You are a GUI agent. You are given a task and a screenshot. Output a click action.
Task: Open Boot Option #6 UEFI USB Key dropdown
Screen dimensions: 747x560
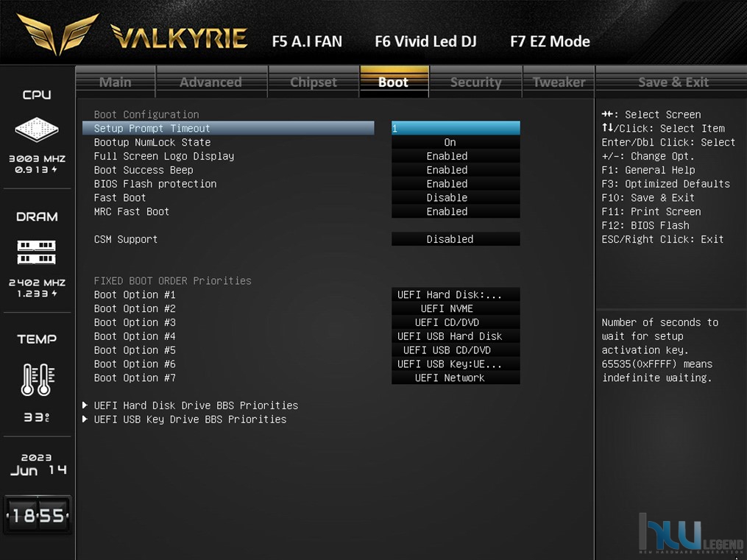click(456, 364)
